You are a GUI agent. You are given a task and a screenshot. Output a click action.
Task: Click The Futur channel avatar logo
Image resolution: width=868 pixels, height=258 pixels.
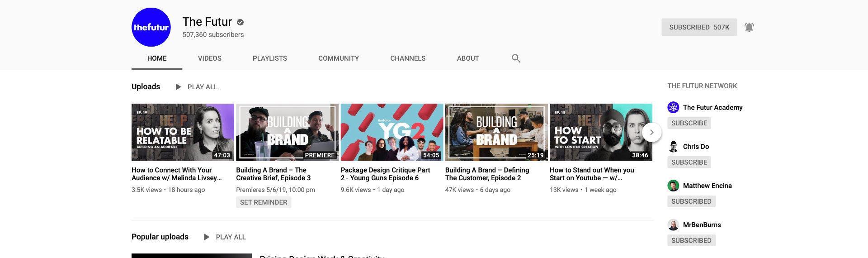point(151,27)
